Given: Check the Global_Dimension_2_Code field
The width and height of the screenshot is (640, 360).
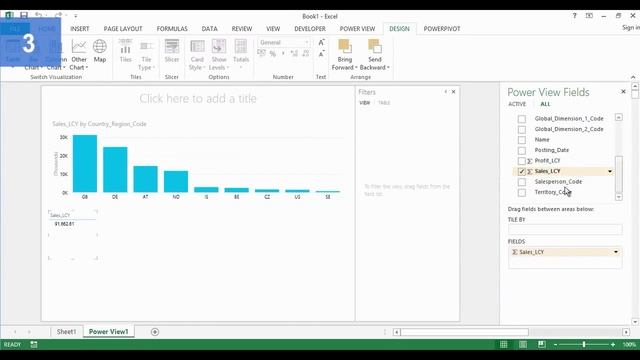Looking at the screenshot, I should [522, 129].
